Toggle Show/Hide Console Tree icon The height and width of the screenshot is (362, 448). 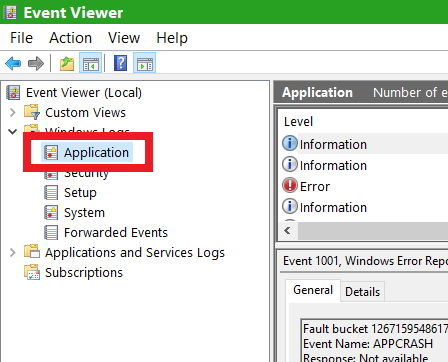91,63
